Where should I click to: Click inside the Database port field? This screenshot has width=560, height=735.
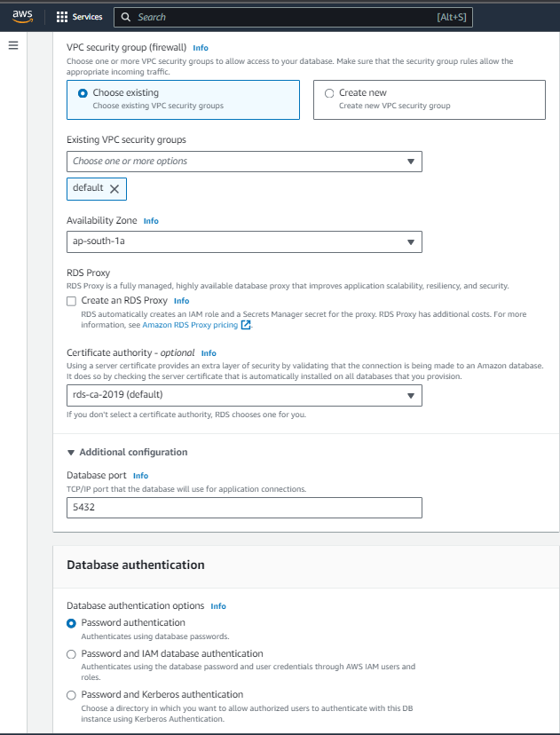tap(244, 507)
